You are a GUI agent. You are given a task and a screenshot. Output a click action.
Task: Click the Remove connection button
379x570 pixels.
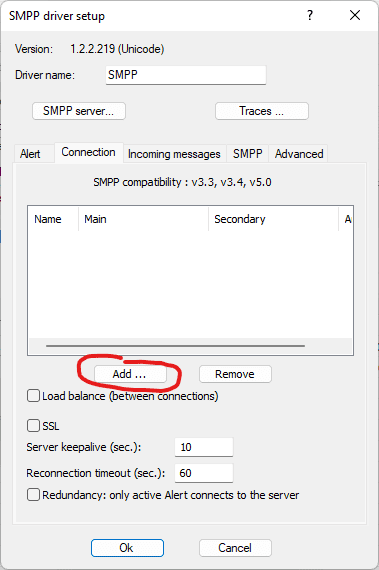coord(235,374)
